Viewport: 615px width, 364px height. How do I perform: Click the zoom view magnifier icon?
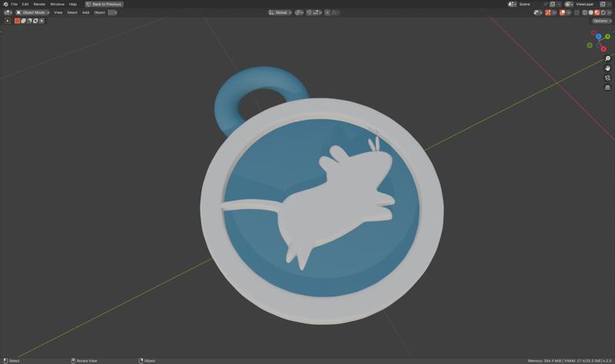[x=607, y=58]
